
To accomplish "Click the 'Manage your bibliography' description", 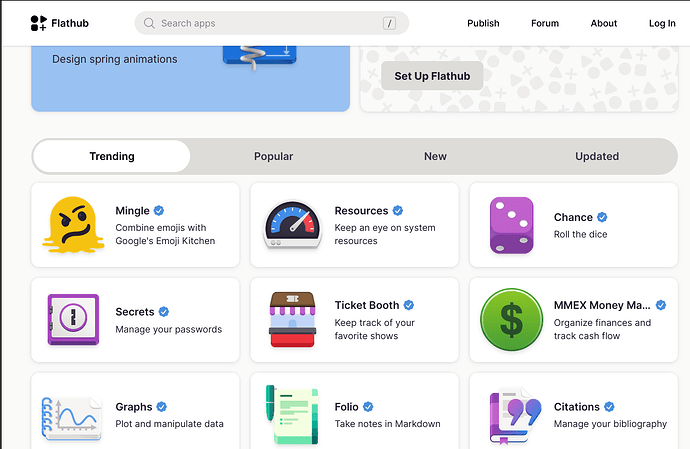I will [x=610, y=423].
